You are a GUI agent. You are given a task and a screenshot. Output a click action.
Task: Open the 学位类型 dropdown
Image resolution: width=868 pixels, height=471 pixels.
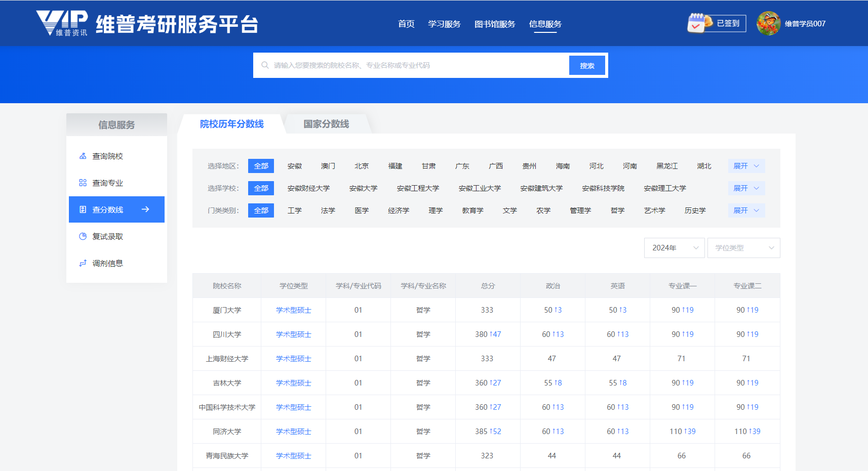743,248
